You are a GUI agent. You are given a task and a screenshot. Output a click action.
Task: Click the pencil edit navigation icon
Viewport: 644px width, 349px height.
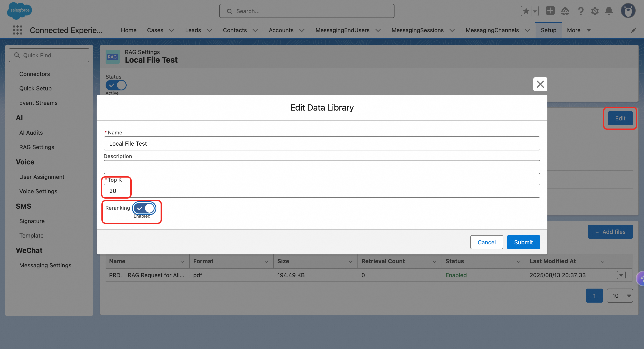pyautogui.click(x=633, y=30)
